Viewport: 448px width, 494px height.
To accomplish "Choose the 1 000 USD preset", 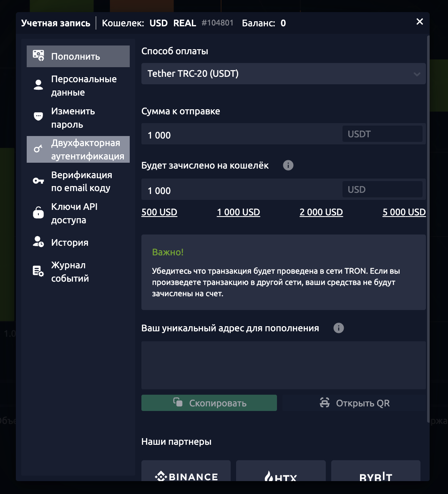I will click(x=239, y=212).
